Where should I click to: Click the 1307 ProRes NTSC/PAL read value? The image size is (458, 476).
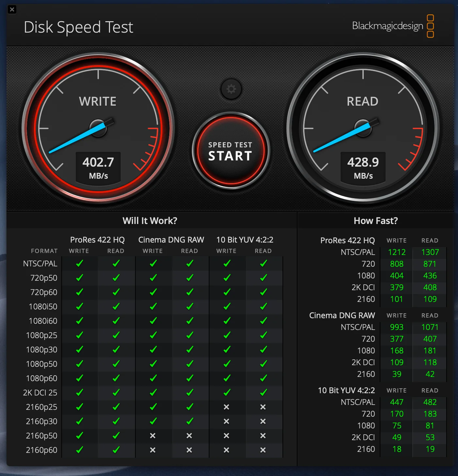pos(430,252)
